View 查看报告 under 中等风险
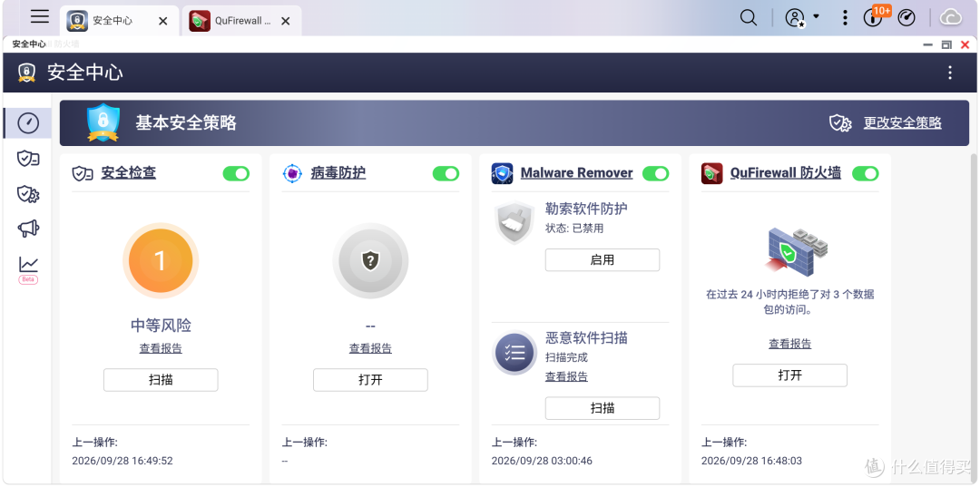This screenshot has height=487, width=980. (161, 348)
